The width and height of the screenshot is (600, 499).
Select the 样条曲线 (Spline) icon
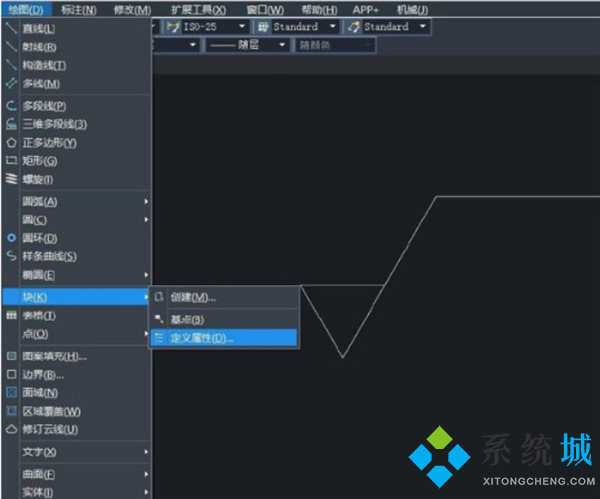tap(11, 256)
